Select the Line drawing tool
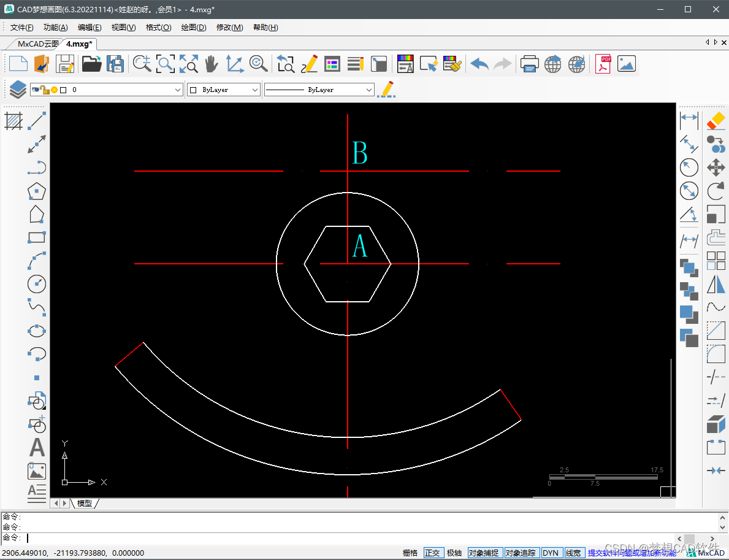This screenshot has height=560, width=729. pyautogui.click(x=37, y=121)
